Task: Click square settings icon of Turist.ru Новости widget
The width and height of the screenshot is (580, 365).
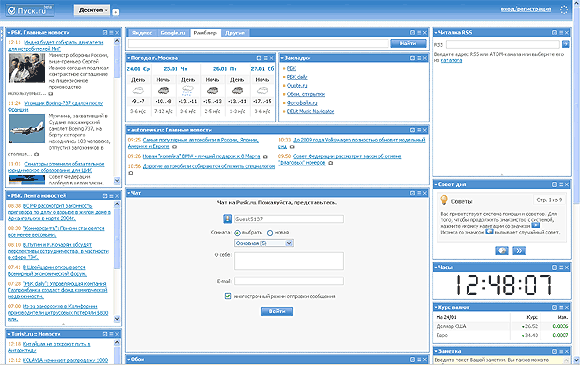Action: coord(105,334)
